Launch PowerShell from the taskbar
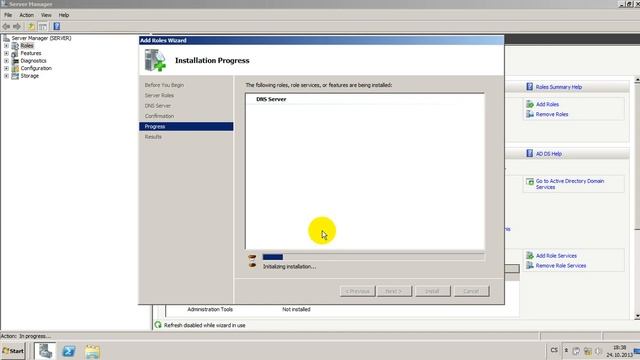The height and width of the screenshot is (360, 640). pos(69,351)
